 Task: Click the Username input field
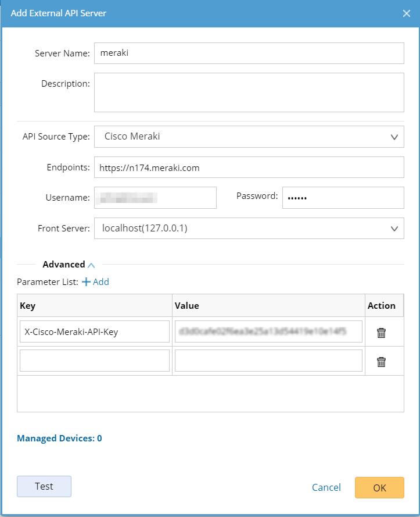click(155, 198)
